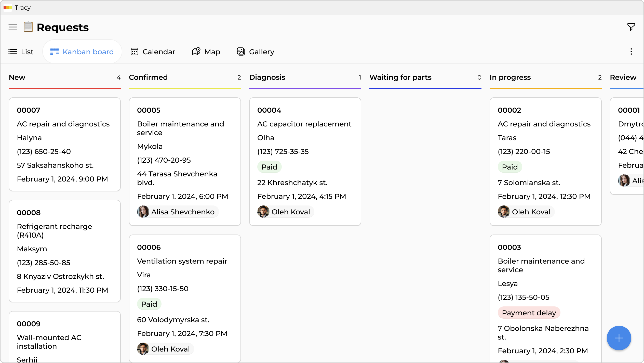Switch to the Map view
The height and width of the screenshot is (363, 644).
click(206, 52)
